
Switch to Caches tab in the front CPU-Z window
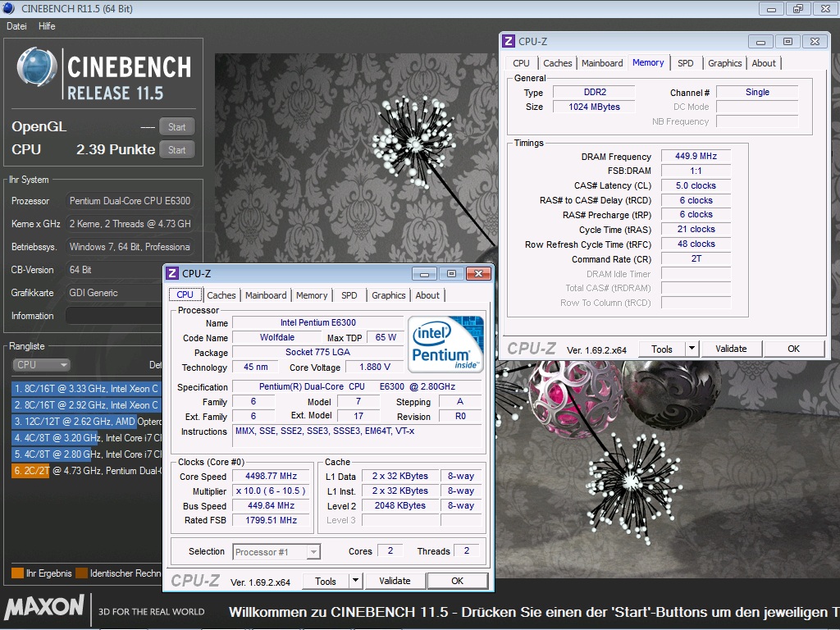point(221,295)
